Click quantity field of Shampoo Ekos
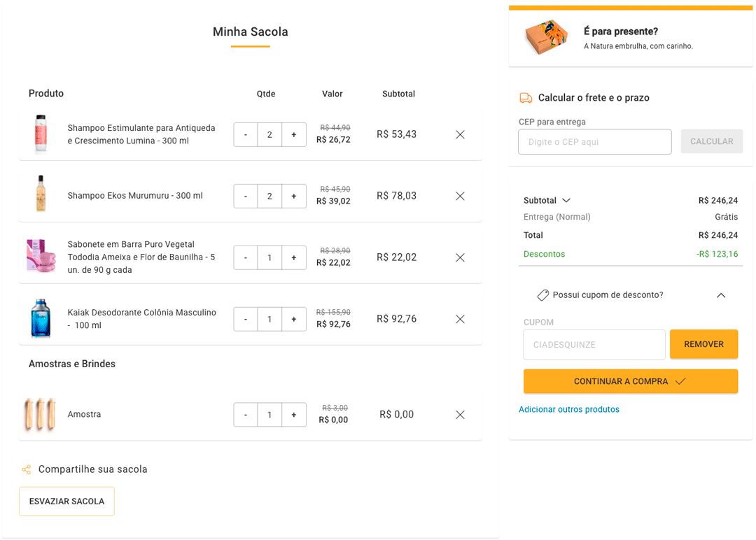The width and height of the screenshot is (756, 540). [x=269, y=196]
